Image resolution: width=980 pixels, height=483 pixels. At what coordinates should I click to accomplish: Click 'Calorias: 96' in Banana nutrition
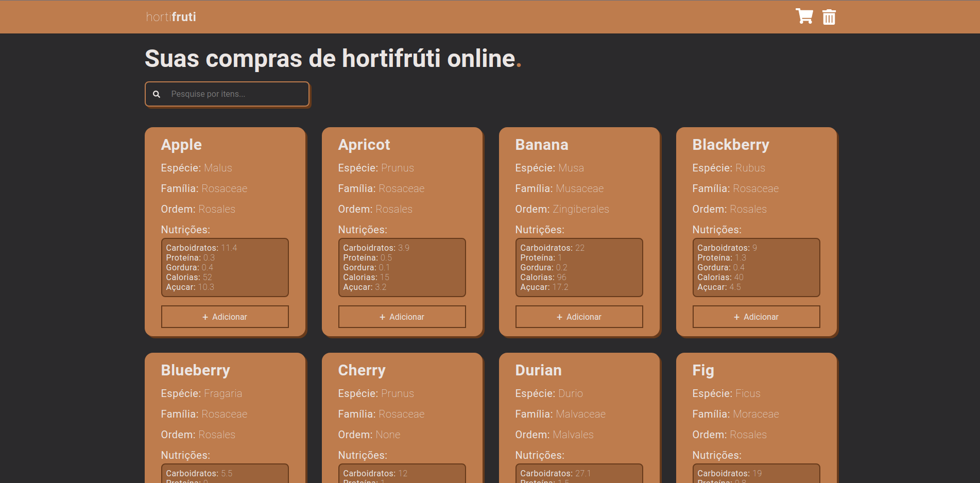543,277
